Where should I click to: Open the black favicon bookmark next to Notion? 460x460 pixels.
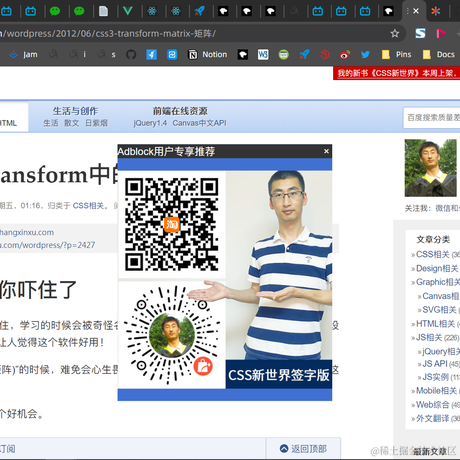click(x=243, y=54)
